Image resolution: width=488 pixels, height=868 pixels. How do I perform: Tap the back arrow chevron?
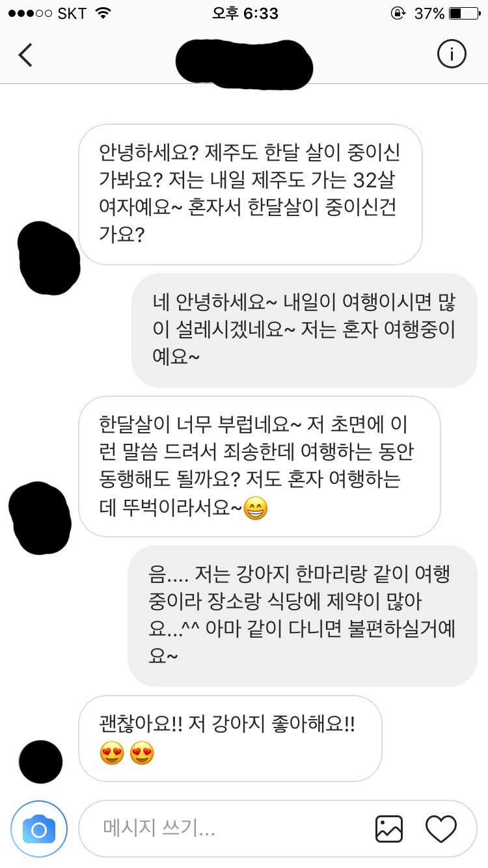pos(25,55)
